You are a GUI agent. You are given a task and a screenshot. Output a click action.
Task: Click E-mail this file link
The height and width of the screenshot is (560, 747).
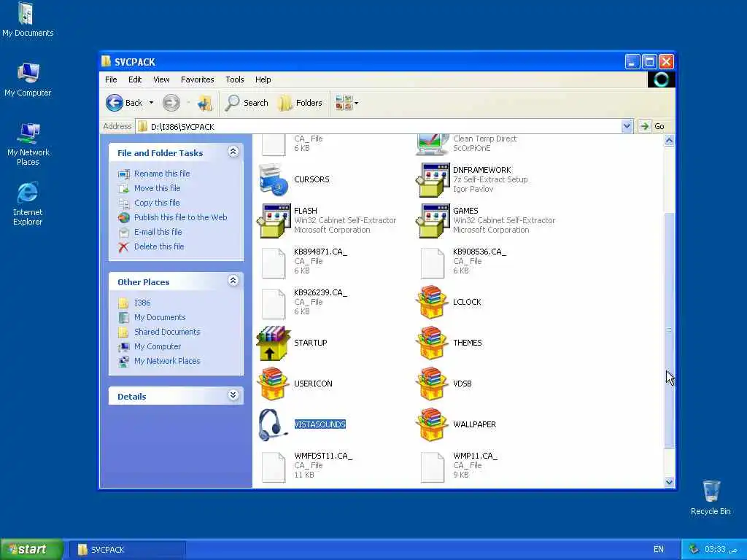coord(158,232)
